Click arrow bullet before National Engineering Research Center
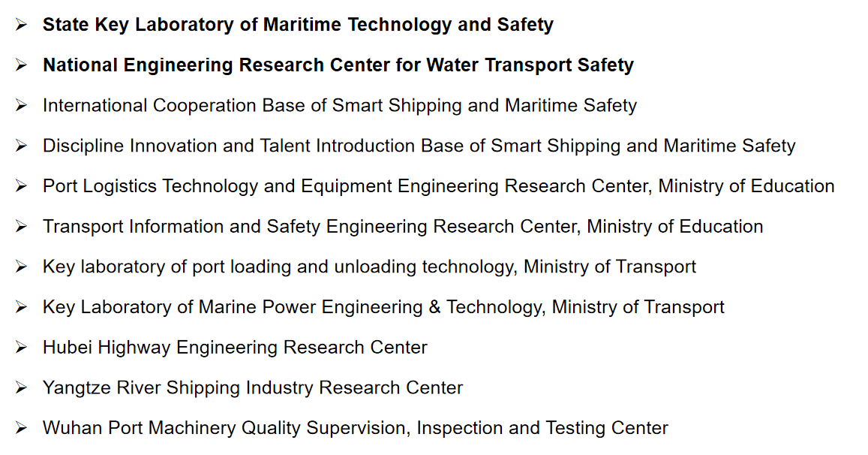Screen dimensions: 868x455 coord(21,65)
